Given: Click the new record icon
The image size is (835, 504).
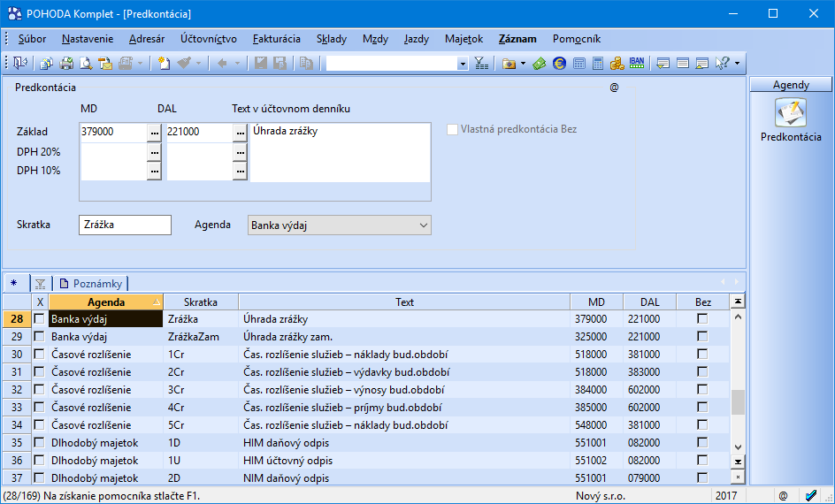Looking at the screenshot, I should pyautogui.click(x=164, y=63).
